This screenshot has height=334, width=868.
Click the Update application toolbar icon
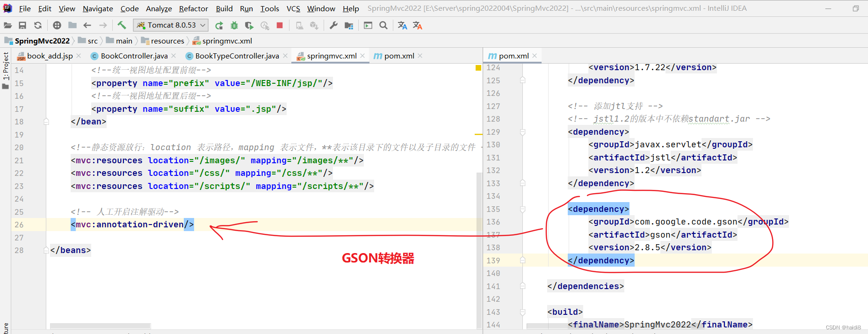[x=299, y=25]
